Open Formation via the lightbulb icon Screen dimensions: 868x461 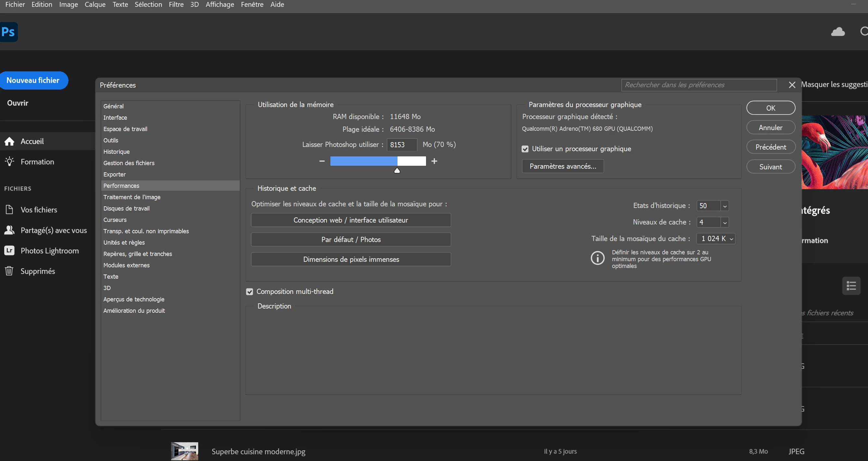pyautogui.click(x=9, y=162)
